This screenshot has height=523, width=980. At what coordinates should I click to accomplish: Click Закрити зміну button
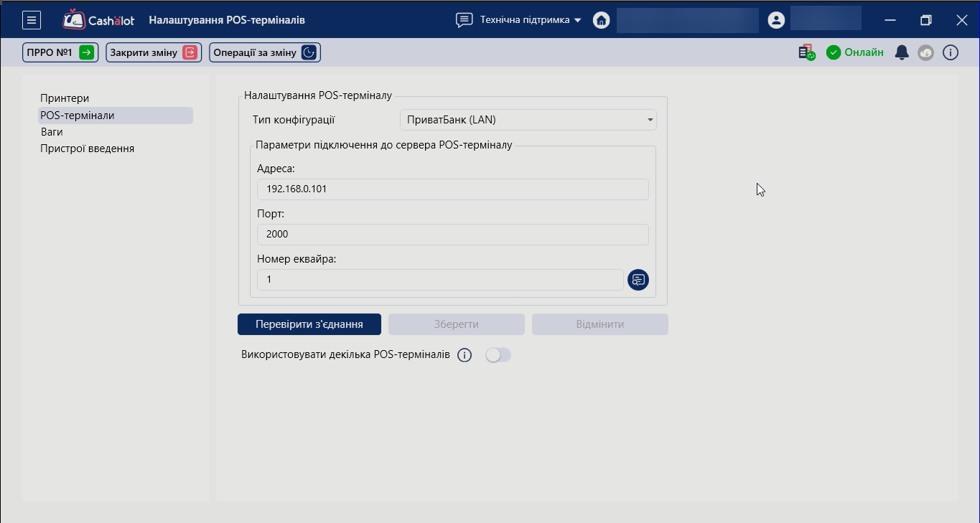153,52
